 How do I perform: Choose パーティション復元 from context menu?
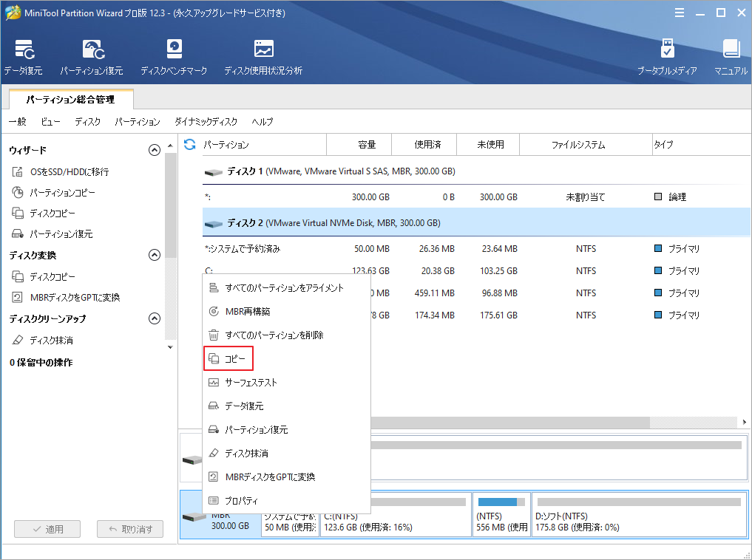(286, 430)
